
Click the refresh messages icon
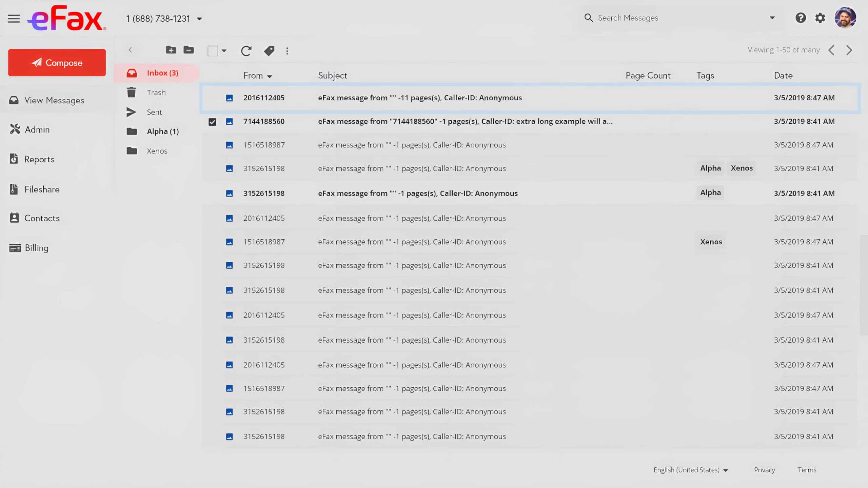click(246, 51)
